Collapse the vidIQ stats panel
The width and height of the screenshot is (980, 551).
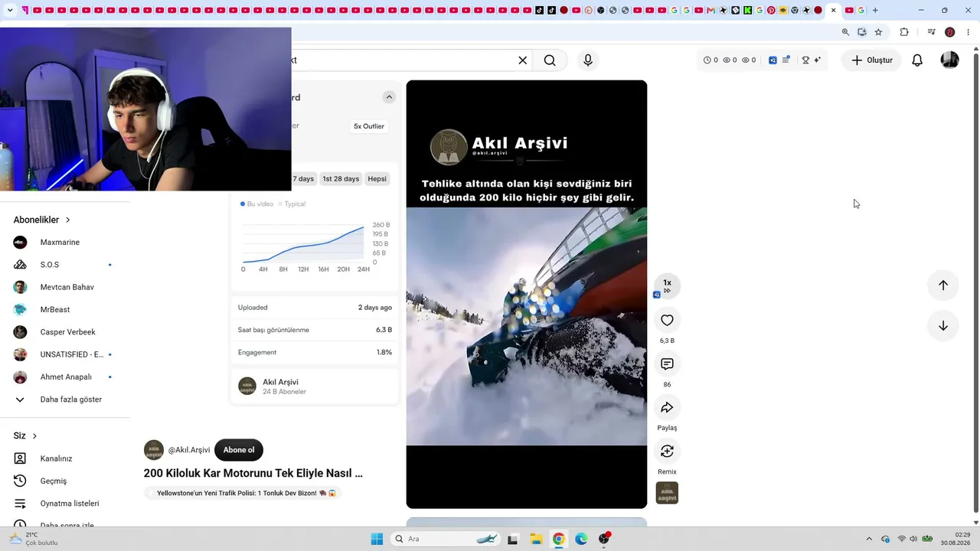[389, 97]
